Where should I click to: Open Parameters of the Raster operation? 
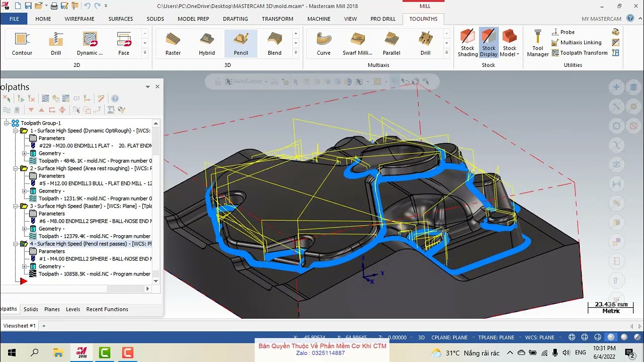pyautogui.click(x=52, y=214)
